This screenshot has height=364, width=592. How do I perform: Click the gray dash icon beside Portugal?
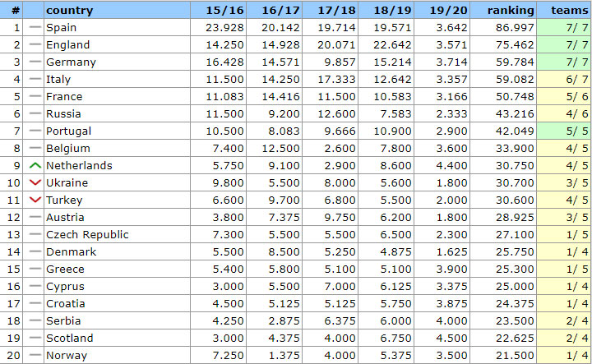(35, 131)
